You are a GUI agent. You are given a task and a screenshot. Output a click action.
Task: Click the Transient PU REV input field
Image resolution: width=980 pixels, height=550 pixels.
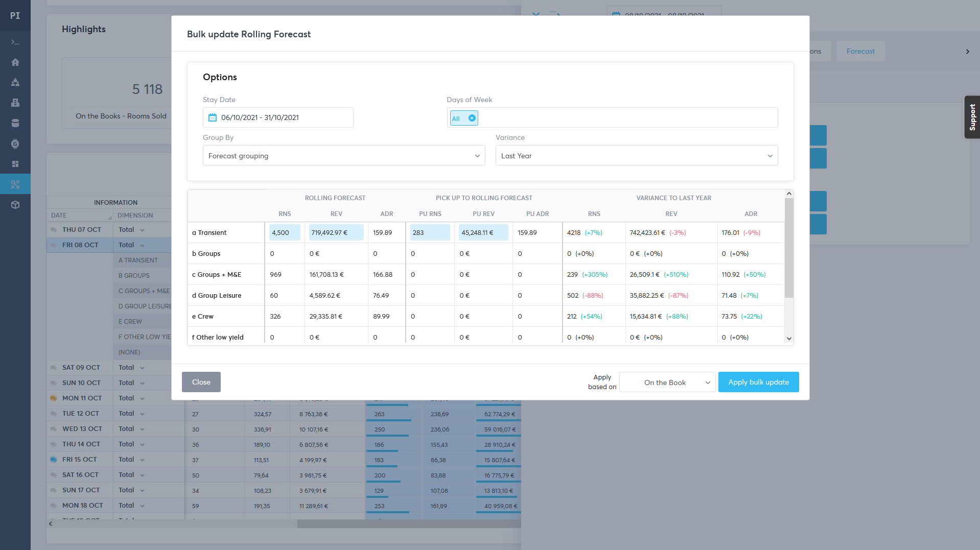click(483, 232)
